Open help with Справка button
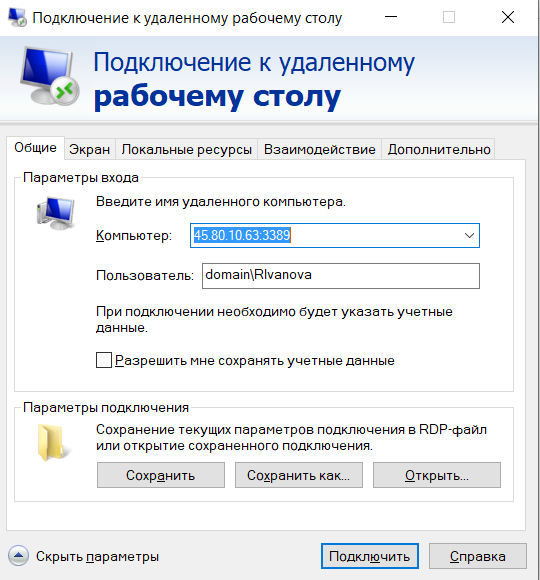 click(x=477, y=556)
